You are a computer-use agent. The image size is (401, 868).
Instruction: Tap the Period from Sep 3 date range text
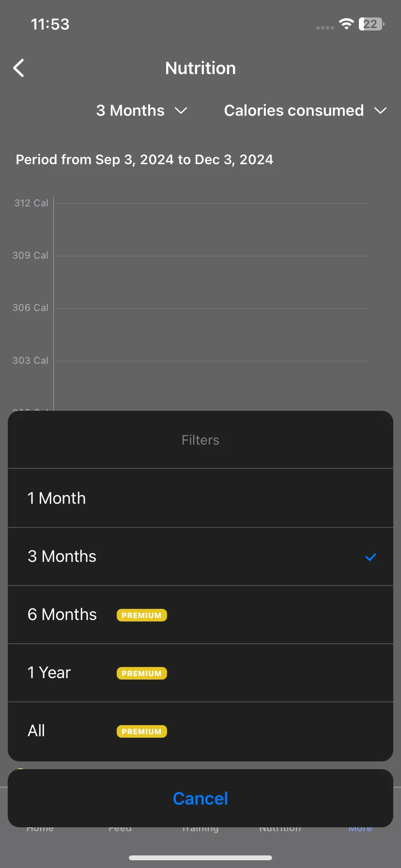(x=144, y=160)
